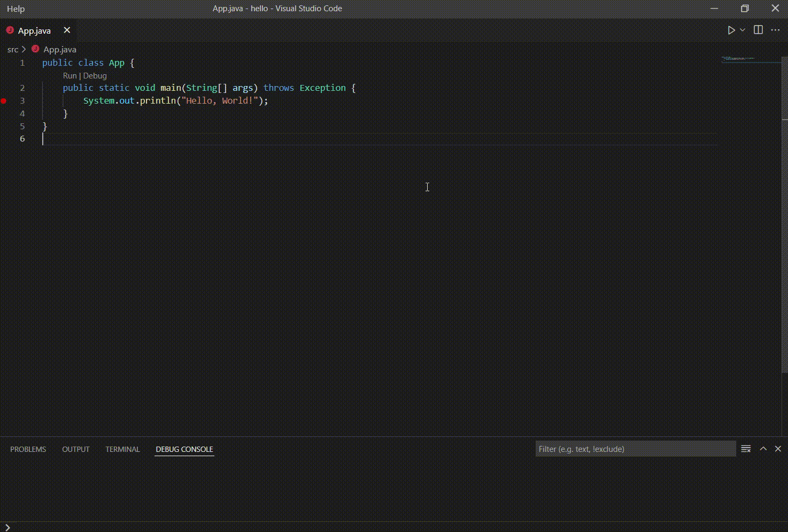Click line number 1 in the gutter

[22, 62]
